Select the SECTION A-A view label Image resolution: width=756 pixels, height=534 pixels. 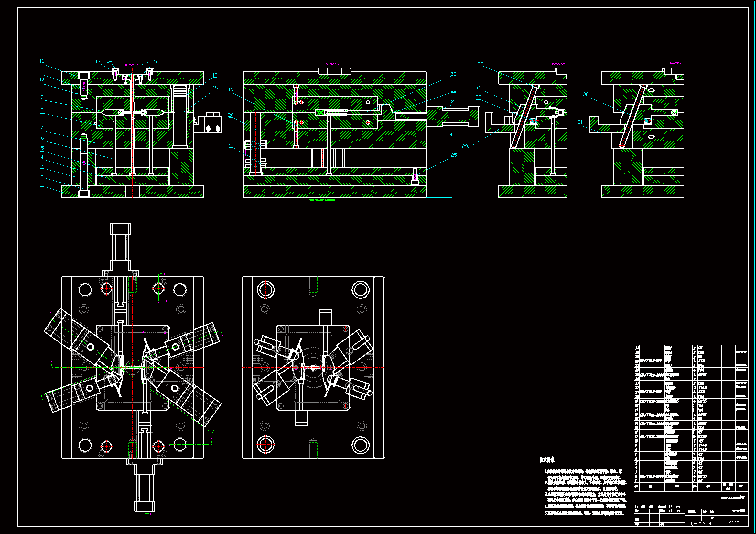pos(131,65)
